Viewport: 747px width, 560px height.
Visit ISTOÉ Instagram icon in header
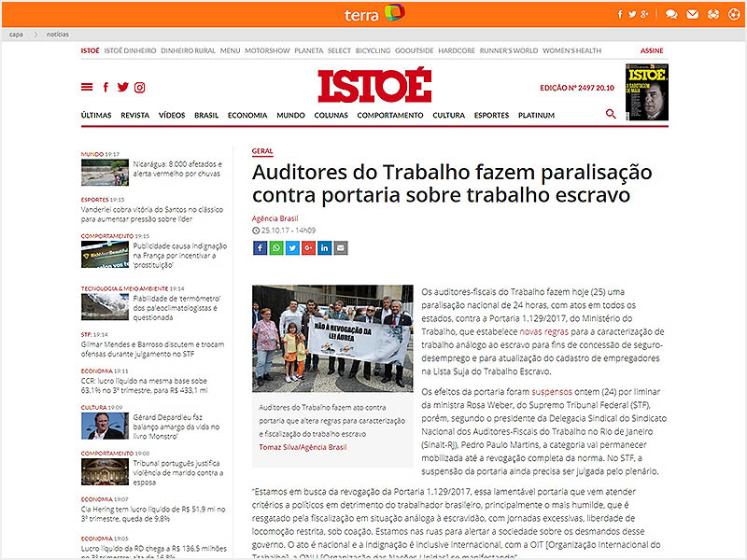point(139,87)
